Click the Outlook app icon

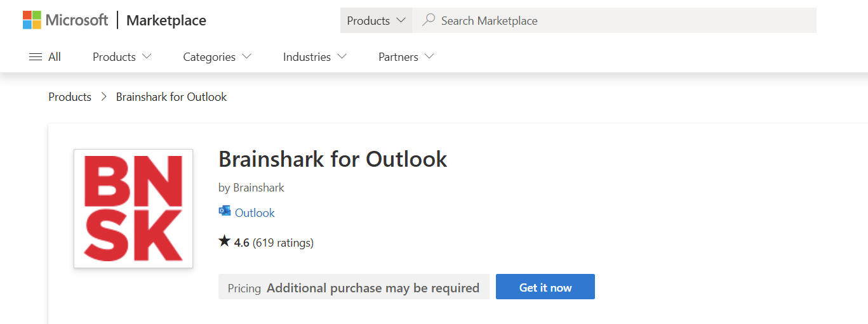[224, 212]
